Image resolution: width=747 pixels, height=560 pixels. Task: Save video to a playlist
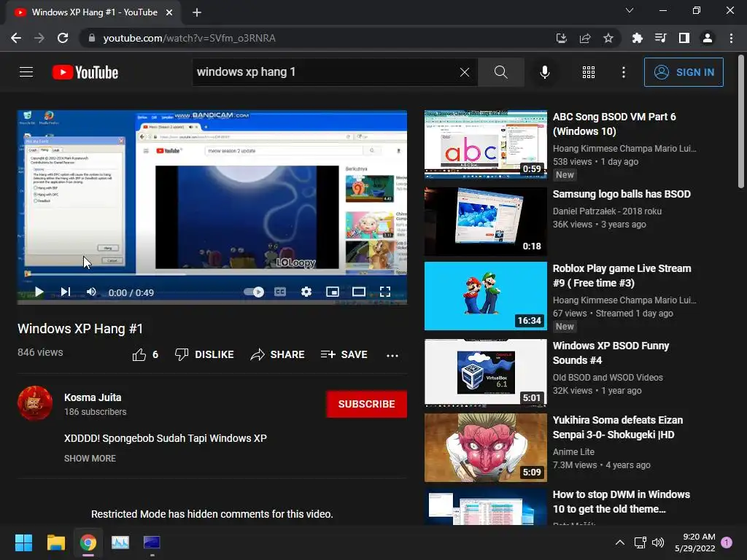(x=344, y=355)
